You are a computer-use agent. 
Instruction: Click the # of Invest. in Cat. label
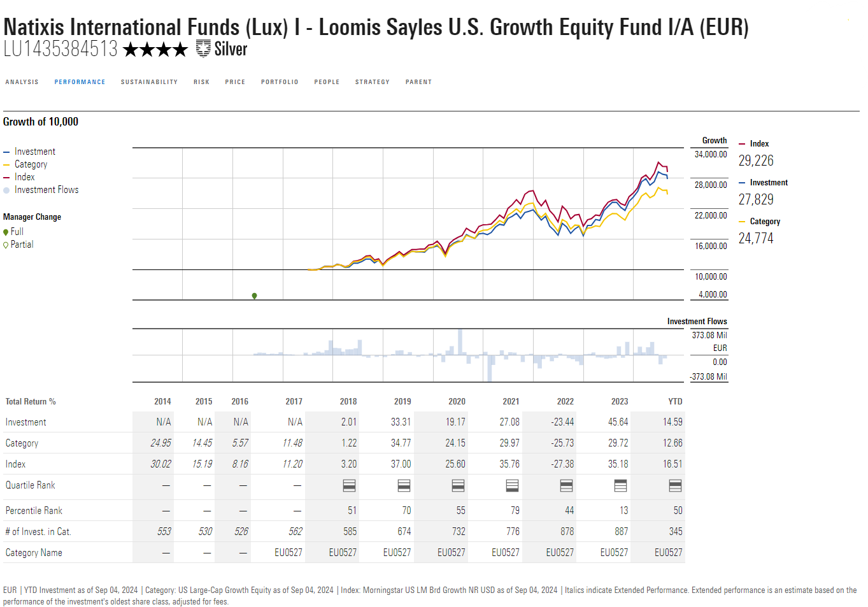pos(38,532)
